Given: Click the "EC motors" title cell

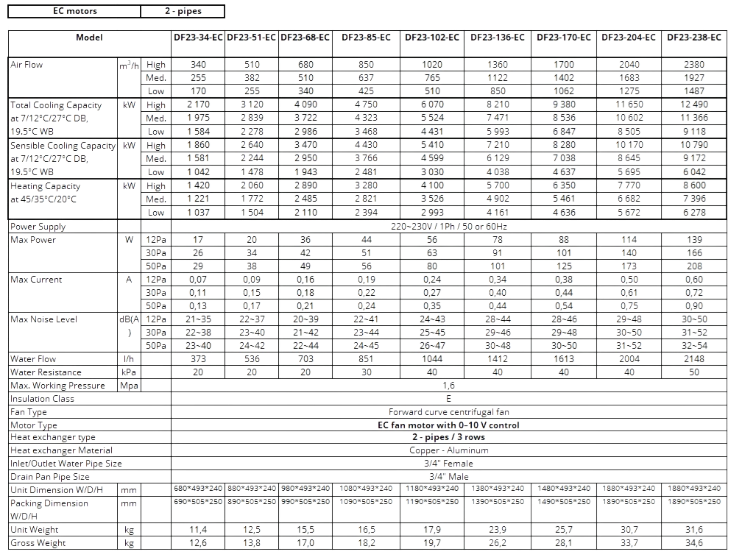Looking at the screenshot, I should (75, 11).
